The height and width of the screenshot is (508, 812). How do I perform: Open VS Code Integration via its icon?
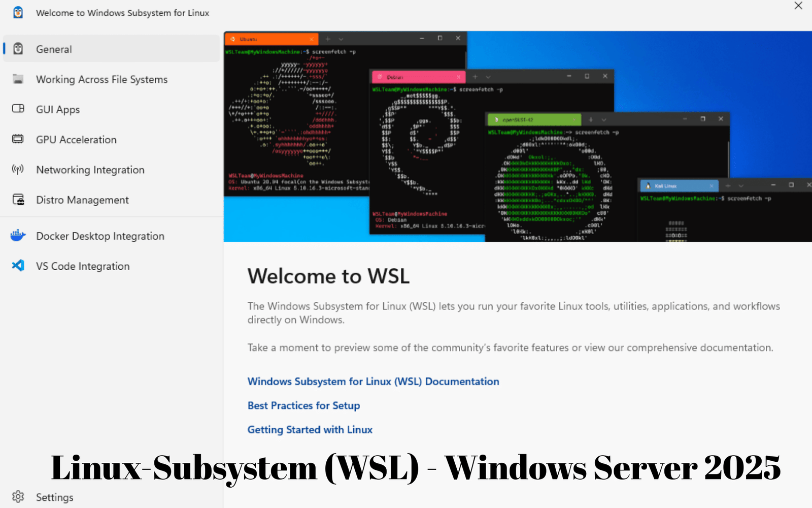tap(18, 265)
